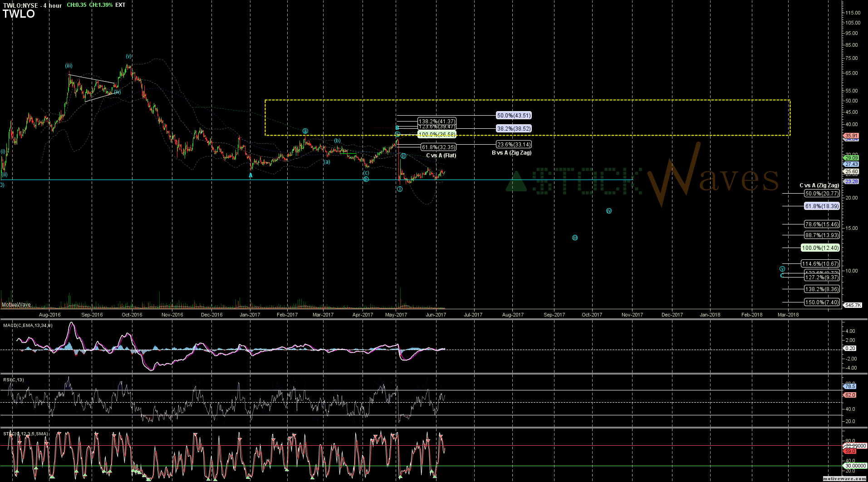Click the 115.00 price axis label
Screen dimensions: 868x482
click(x=853, y=13)
